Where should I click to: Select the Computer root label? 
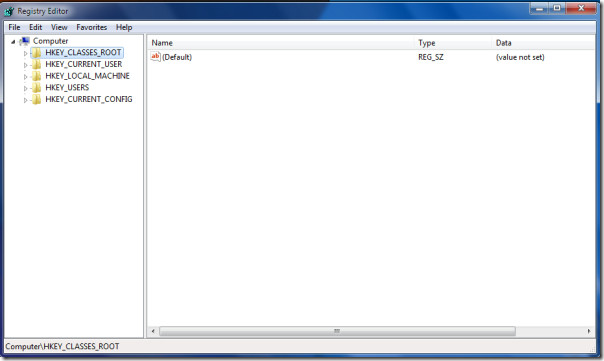(50, 41)
